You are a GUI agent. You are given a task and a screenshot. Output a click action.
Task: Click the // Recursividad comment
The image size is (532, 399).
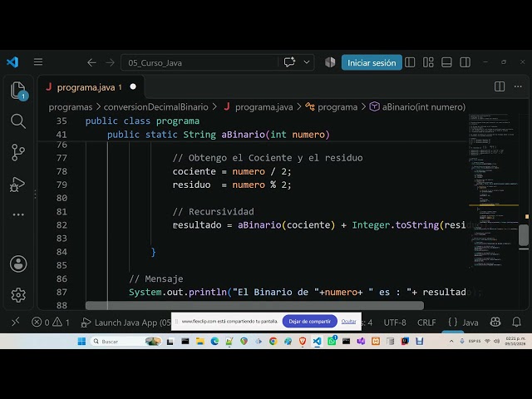(213, 212)
